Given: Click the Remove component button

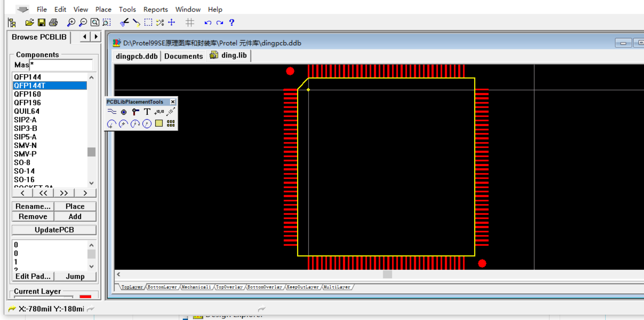Looking at the screenshot, I should click(x=33, y=216).
